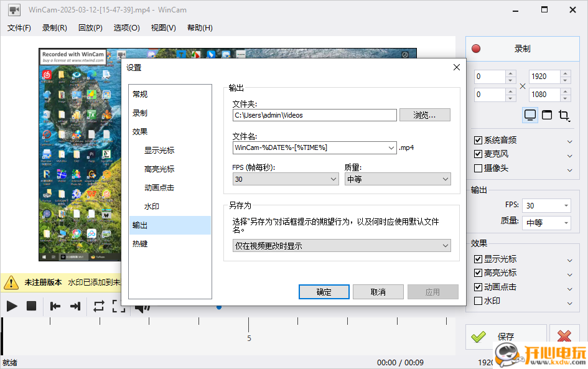Select the full-screen monitor capture icon
This screenshot has width=588, height=369.
530,115
